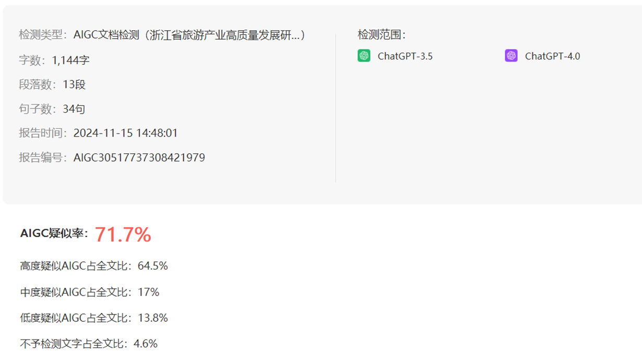The width and height of the screenshot is (642, 364).
Task: Select the ChatGPT-4.0 label
Action: tap(552, 56)
